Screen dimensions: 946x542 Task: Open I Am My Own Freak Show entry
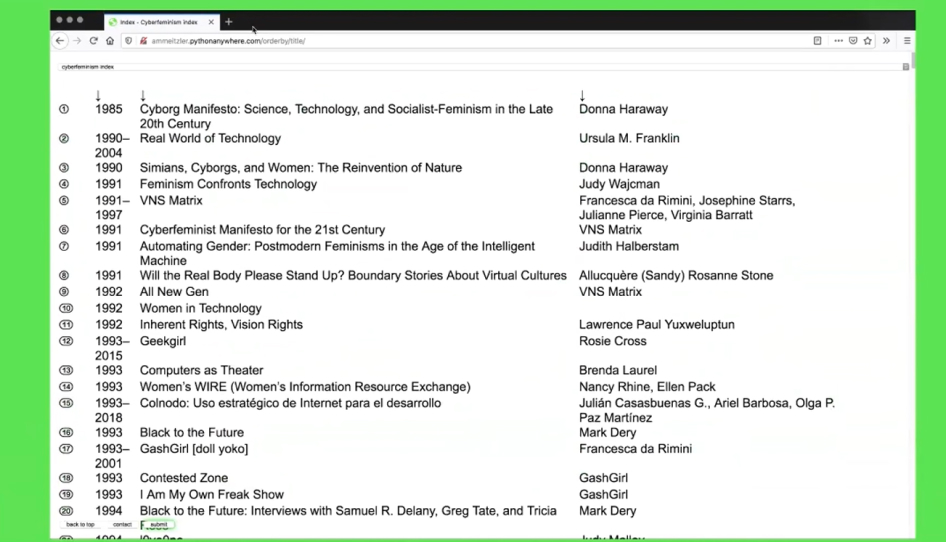click(212, 494)
